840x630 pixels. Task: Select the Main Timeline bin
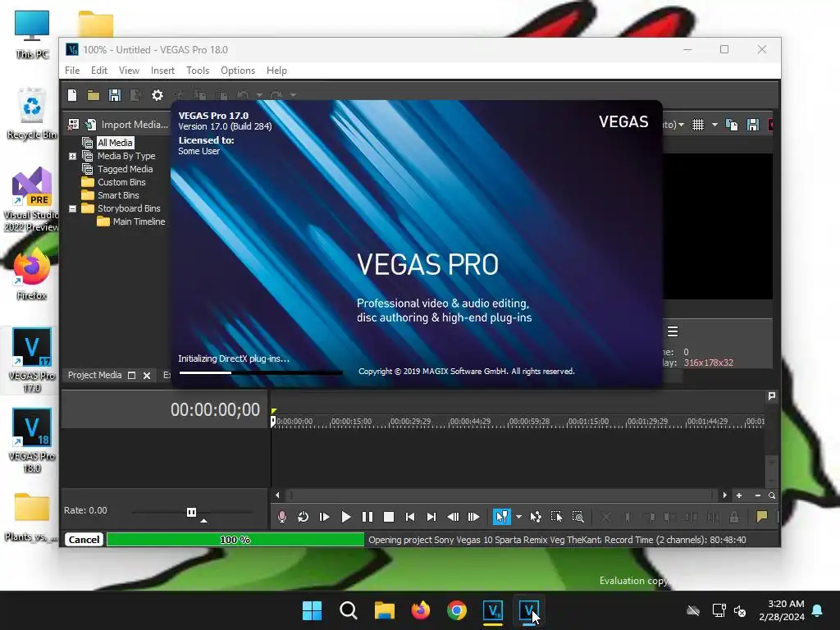[139, 221]
